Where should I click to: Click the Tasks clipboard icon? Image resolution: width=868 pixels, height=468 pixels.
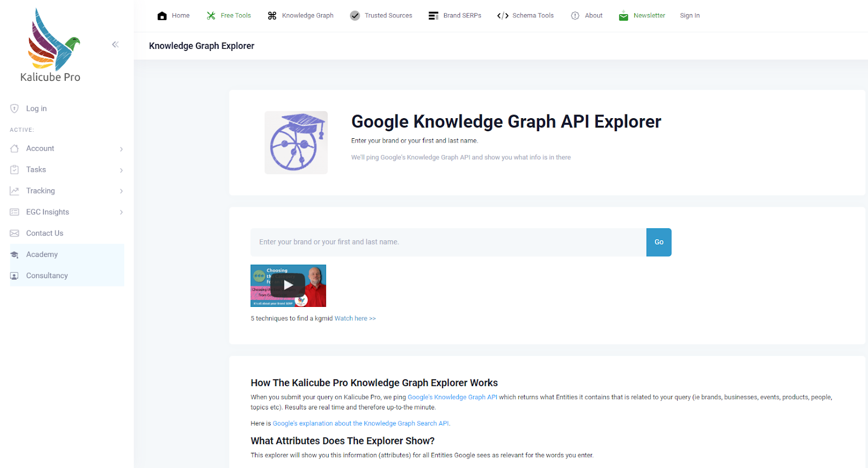coord(15,170)
